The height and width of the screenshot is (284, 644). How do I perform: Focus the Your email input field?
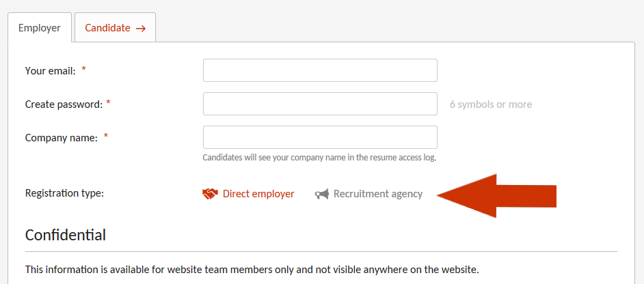tap(320, 70)
